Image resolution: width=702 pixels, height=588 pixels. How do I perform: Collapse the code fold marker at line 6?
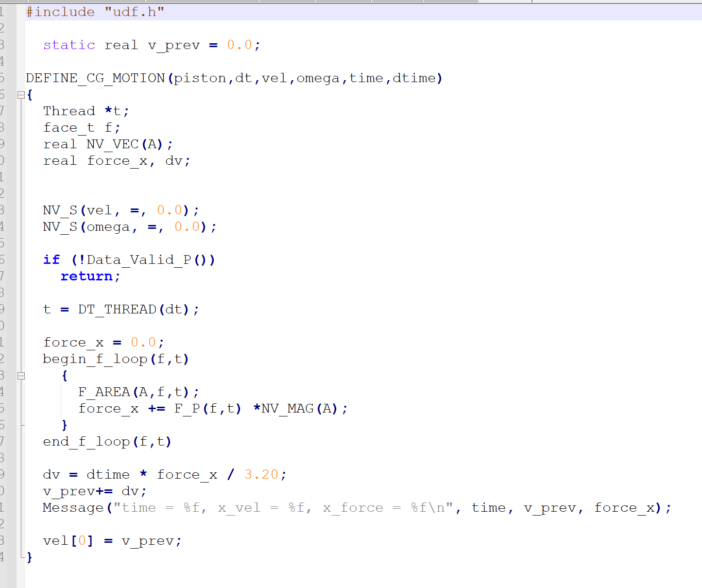[20, 95]
